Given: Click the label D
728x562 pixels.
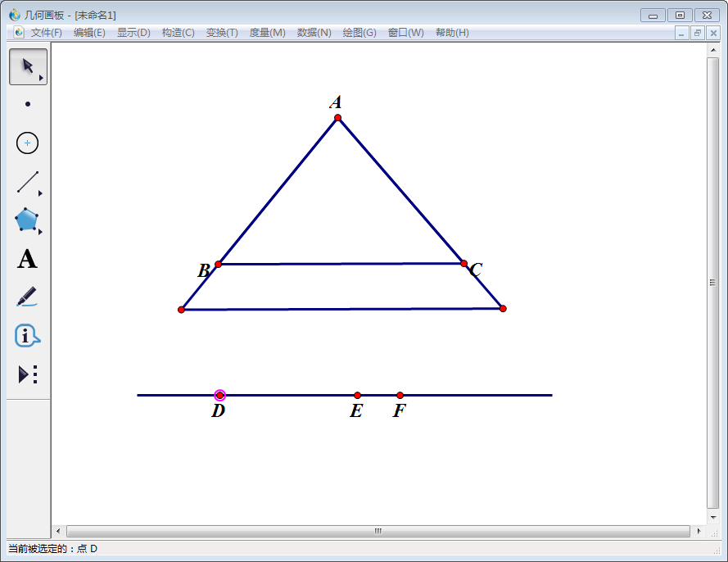Looking at the screenshot, I should 218,410.
